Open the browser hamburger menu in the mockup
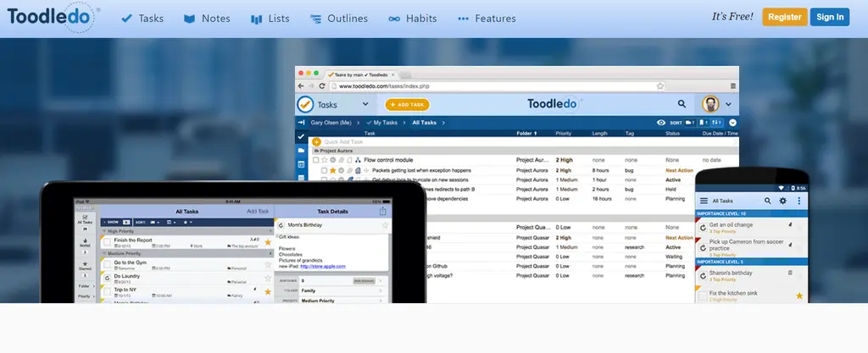The image size is (868, 353). pyautogui.click(x=733, y=86)
